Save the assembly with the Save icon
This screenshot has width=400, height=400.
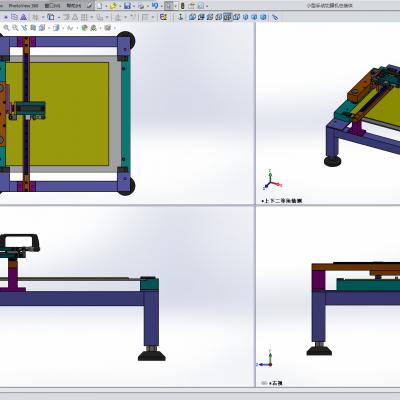127,6
